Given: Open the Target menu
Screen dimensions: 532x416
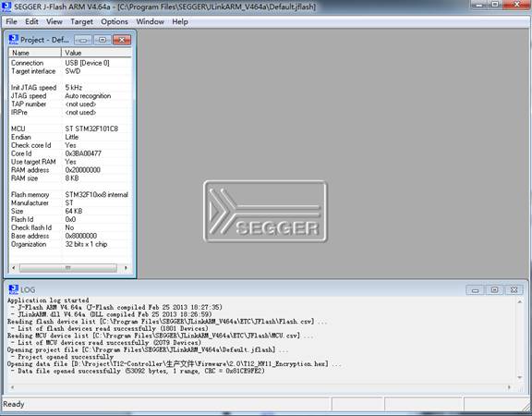Looking at the screenshot, I should point(81,22).
